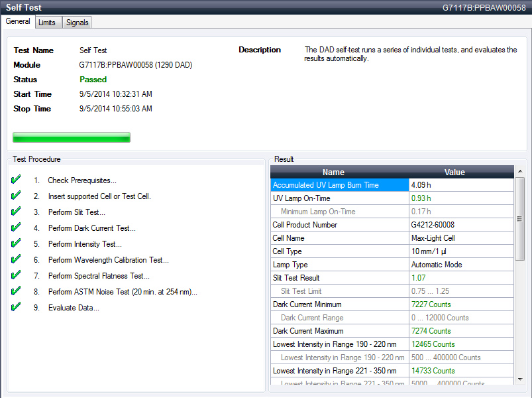Click checkmark icon for Insert supported Cell step
The width and height of the screenshot is (532, 398).
tap(17, 196)
